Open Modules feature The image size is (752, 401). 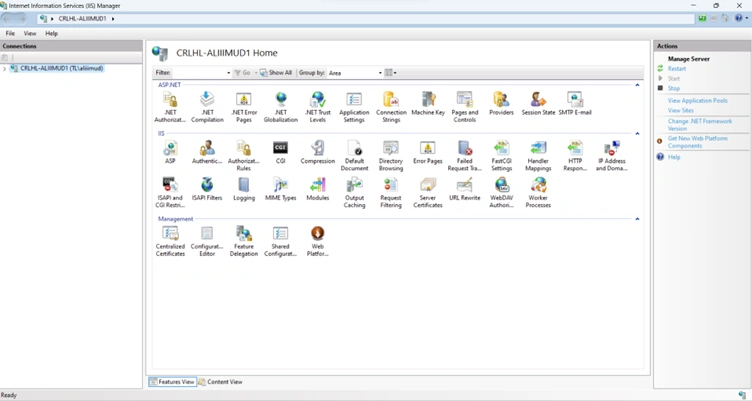tap(317, 189)
